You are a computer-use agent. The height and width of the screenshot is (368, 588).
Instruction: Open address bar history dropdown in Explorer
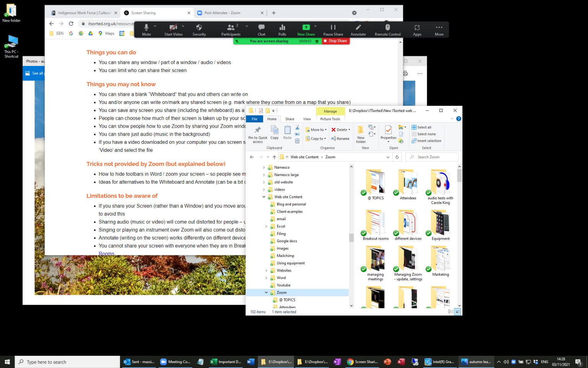(x=388, y=157)
